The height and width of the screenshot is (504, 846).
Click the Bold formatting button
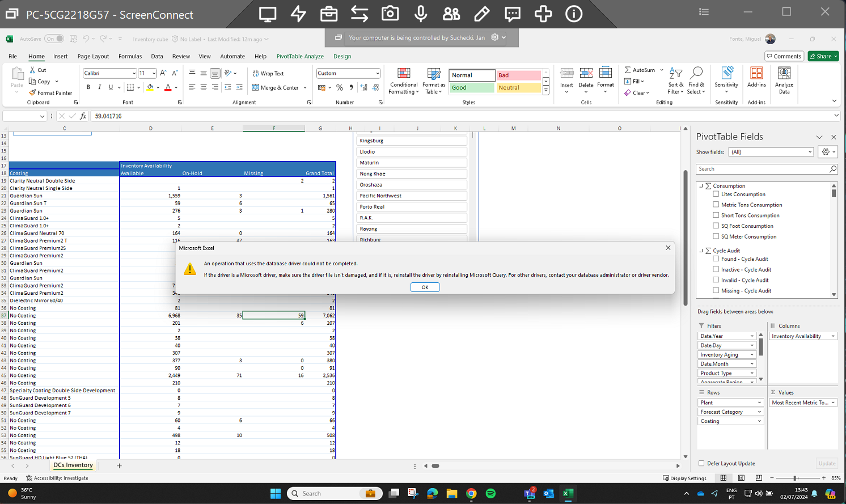point(88,87)
